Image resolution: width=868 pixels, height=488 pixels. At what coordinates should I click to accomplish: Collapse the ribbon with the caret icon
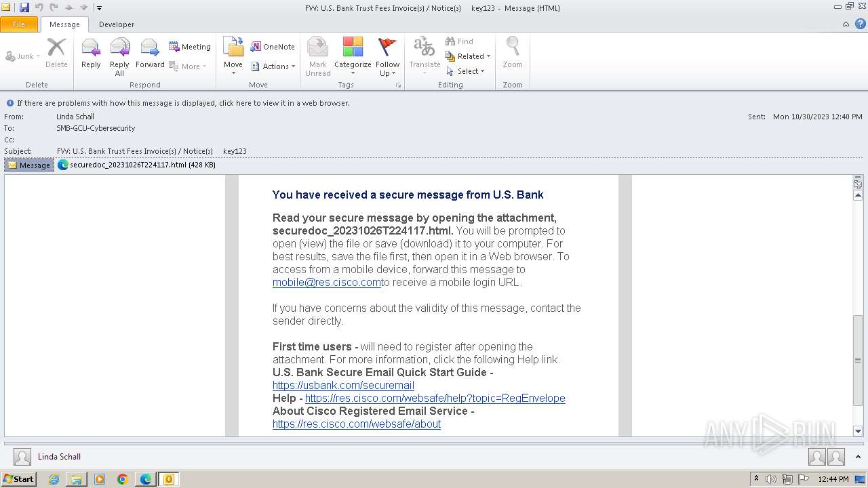tap(846, 24)
